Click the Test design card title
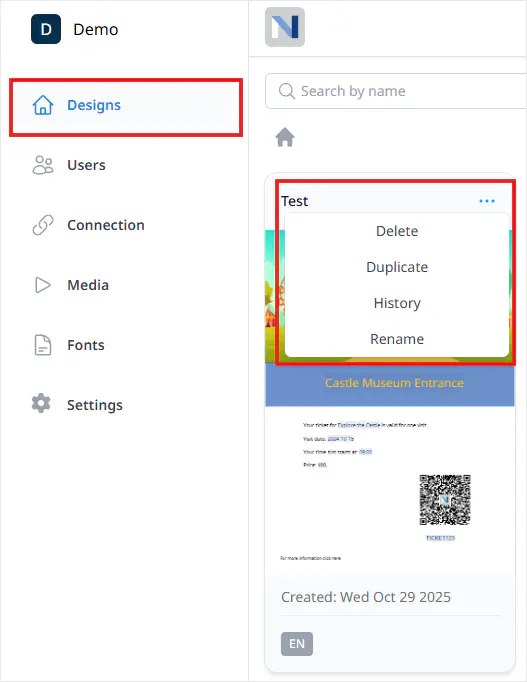 click(294, 201)
